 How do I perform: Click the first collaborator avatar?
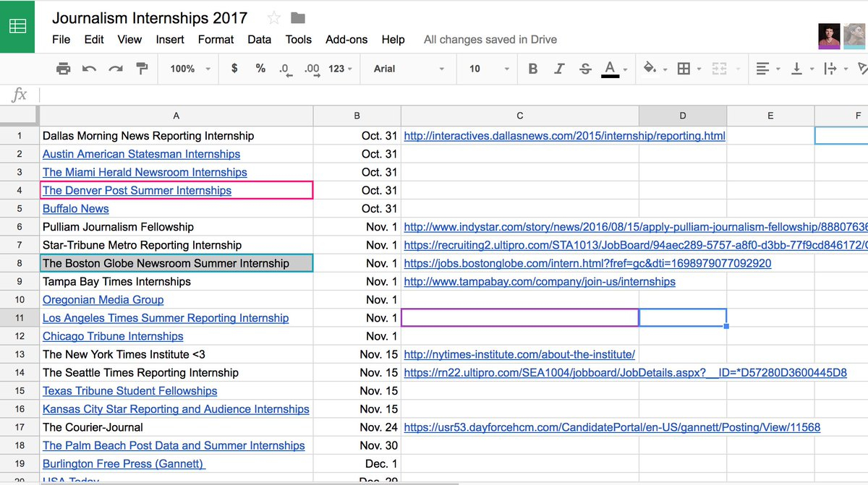click(x=829, y=36)
